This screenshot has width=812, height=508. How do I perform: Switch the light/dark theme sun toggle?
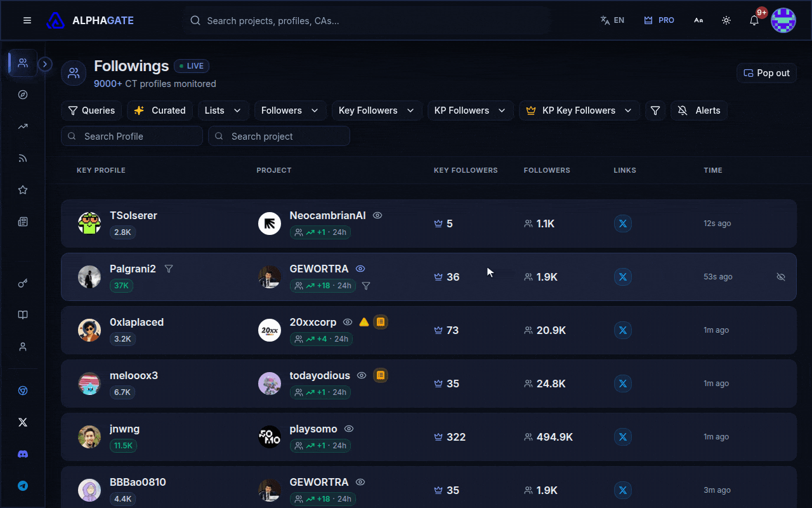pyautogui.click(x=726, y=20)
